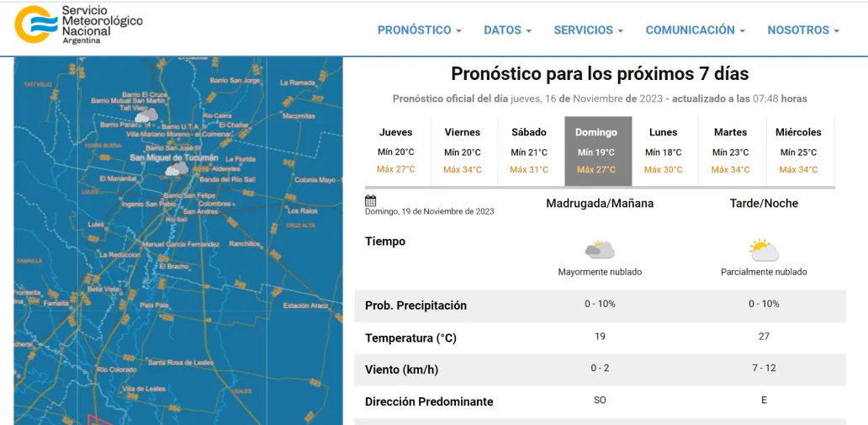The image size is (868, 425).
Task: Click the Banda del Río Salí label
Action: [x=227, y=179]
